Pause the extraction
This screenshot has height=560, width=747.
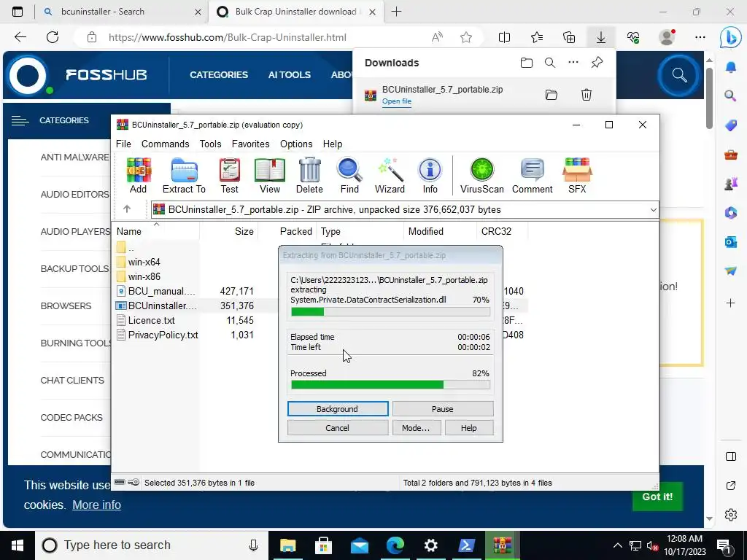tap(443, 408)
